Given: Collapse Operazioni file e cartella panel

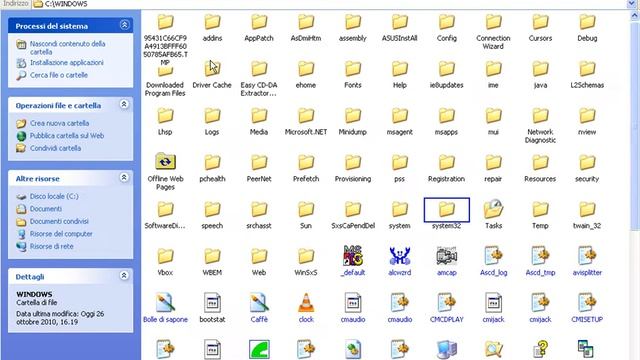Looking at the screenshot, I should click(x=124, y=105).
